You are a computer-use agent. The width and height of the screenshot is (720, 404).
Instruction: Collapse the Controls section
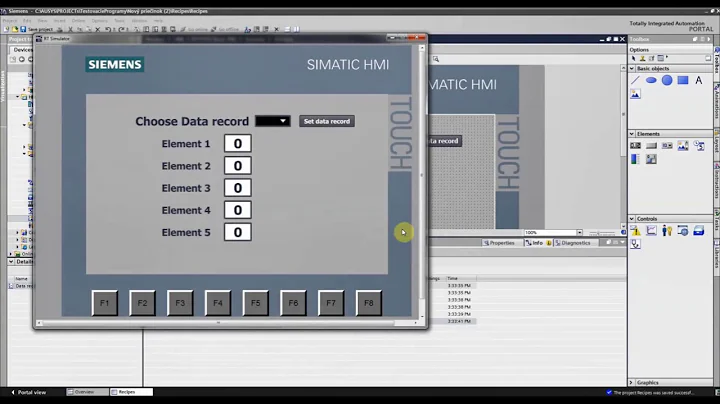coord(632,219)
